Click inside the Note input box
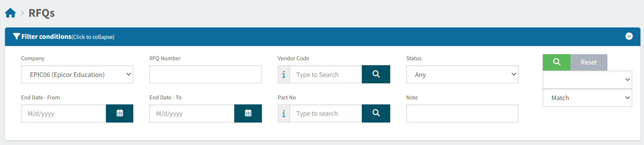The width and height of the screenshot is (644, 145). [x=462, y=114]
